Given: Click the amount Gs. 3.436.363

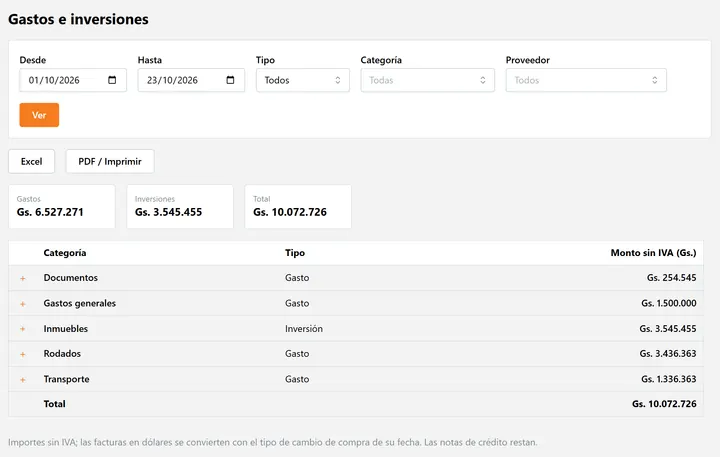Looking at the screenshot, I should point(668,354).
